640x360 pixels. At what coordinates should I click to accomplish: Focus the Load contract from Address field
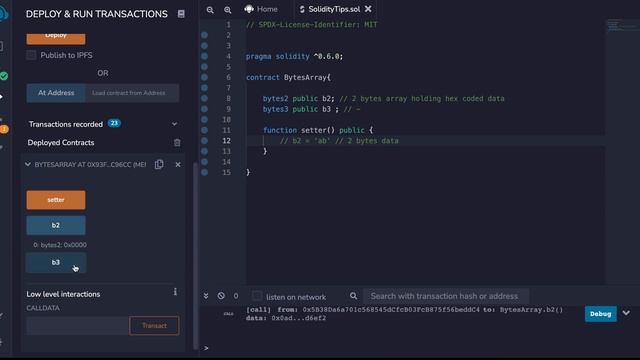132,93
